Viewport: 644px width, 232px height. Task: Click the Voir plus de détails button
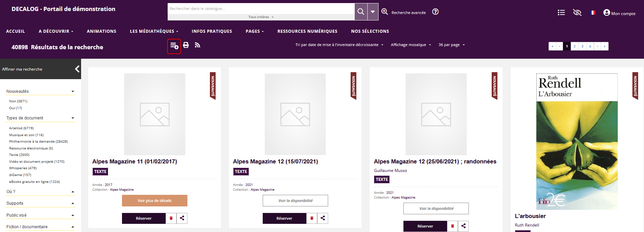point(154,201)
